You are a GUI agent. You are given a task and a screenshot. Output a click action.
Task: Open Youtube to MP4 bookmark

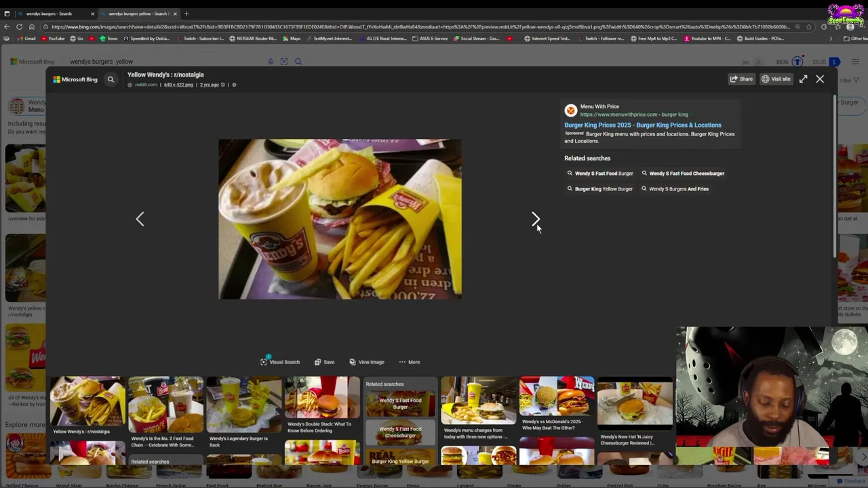click(x=707, y=39)
